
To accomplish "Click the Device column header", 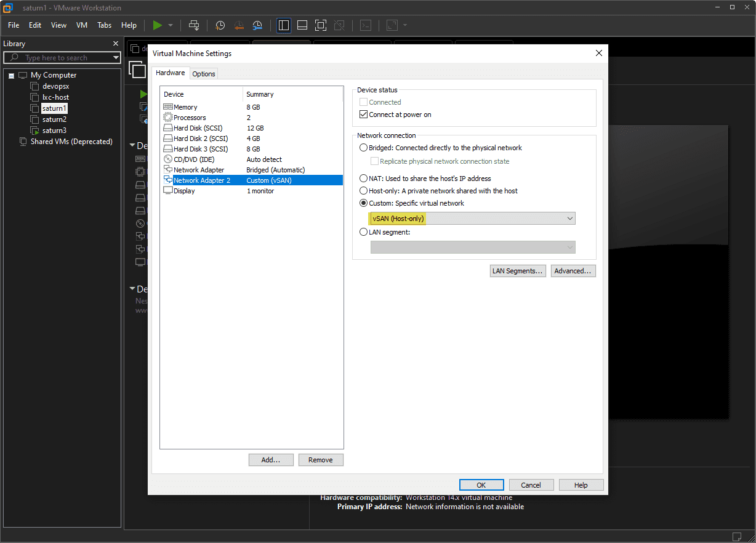I will (x=202, y=94).
